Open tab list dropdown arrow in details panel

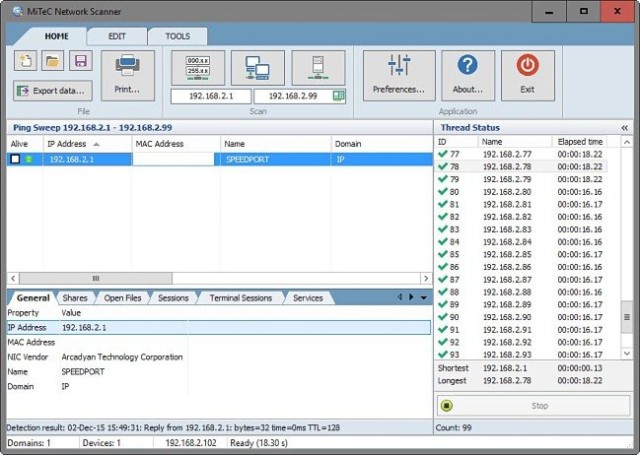pyautogui.click(x=424, y=298)
